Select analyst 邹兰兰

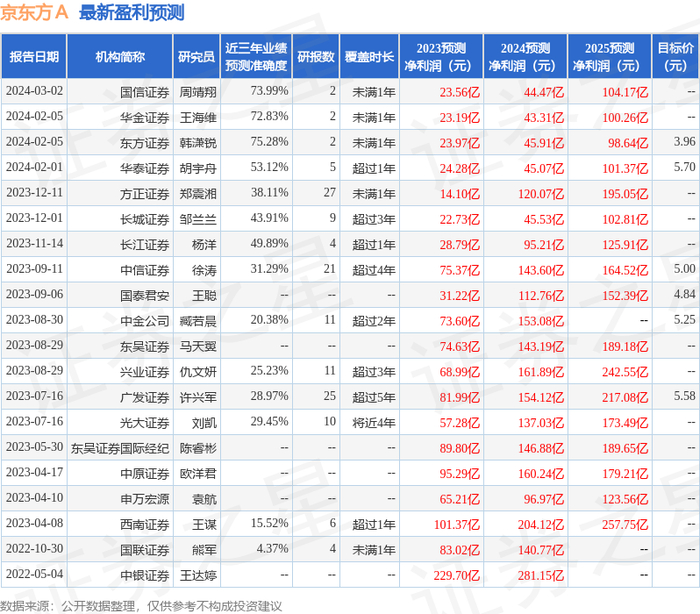(x=198, y=219)
